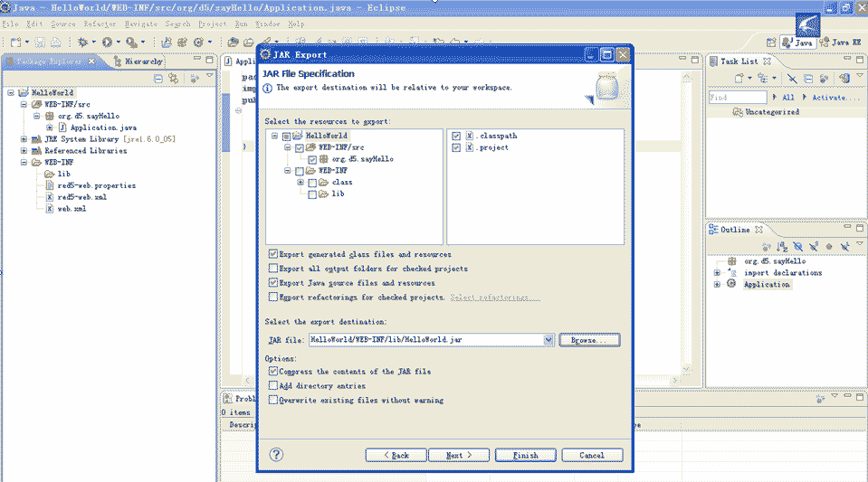This screenshot has width=868, height=482.
Task: Open the File menu
Action: 11,24
